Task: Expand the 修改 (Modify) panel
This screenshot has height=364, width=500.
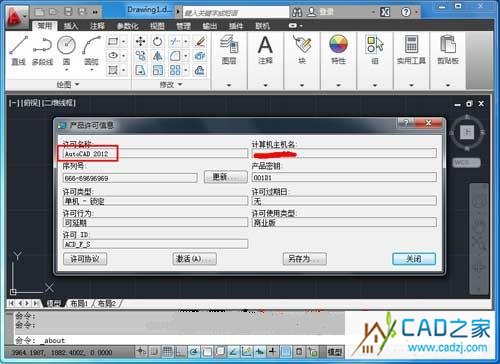Action: (x=171, y=85)
